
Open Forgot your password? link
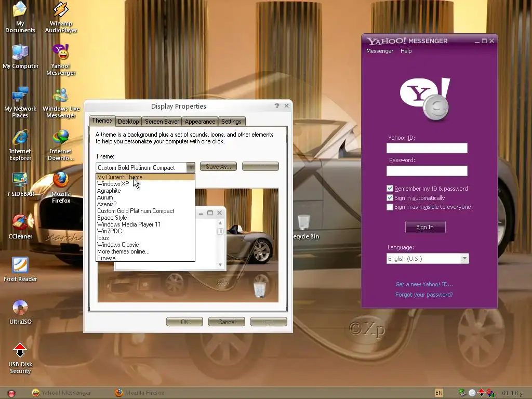(424, 295)
